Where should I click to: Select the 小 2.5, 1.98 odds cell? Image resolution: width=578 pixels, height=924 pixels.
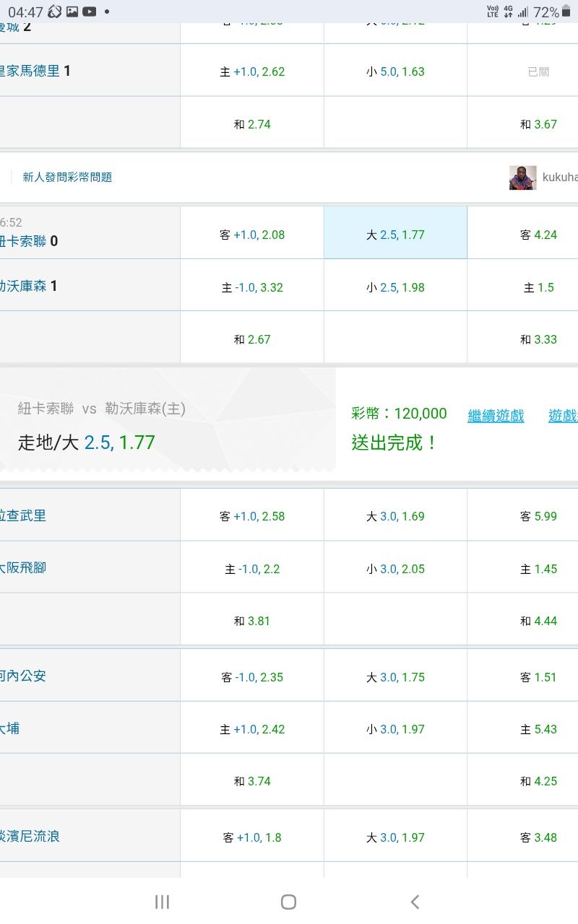point(395,287)
